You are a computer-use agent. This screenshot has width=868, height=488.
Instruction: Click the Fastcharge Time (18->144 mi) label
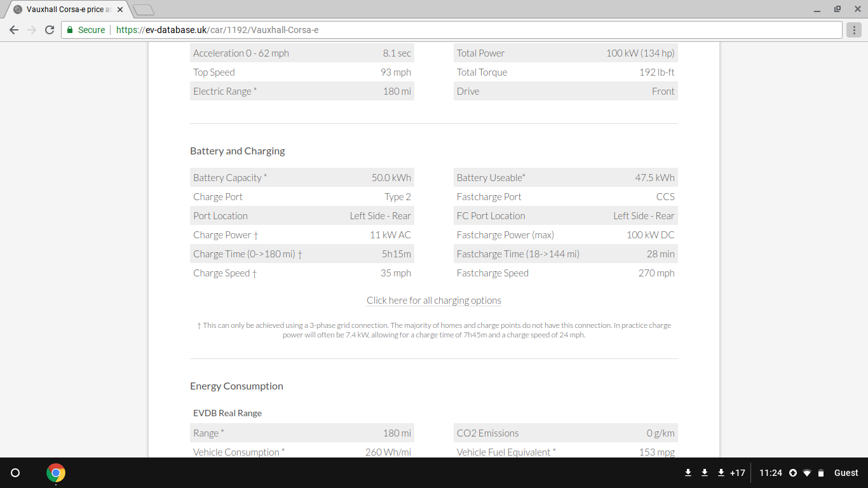coord(518,254)
